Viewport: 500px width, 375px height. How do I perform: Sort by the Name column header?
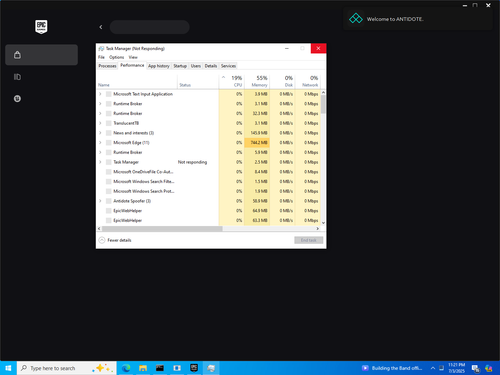tap(137, 81)
